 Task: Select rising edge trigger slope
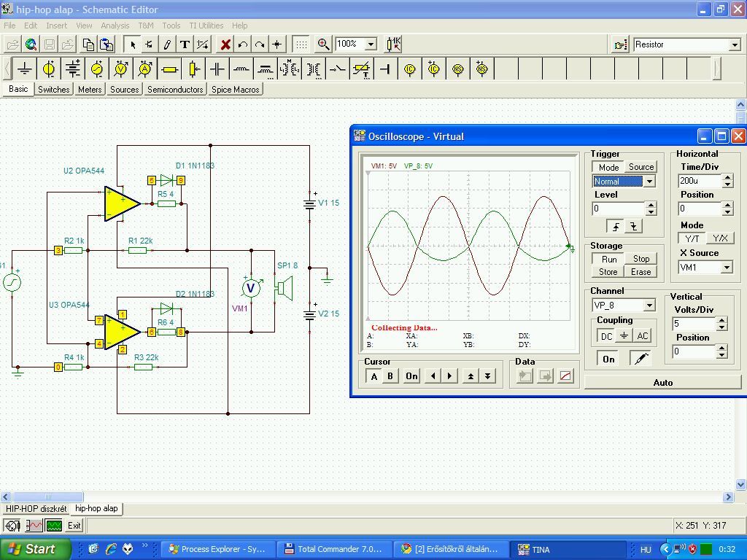pos(616,227)
